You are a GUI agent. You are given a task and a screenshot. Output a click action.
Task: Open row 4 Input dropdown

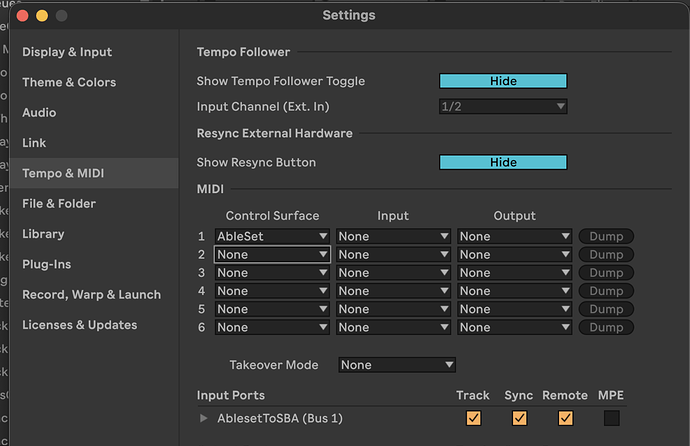393,291
